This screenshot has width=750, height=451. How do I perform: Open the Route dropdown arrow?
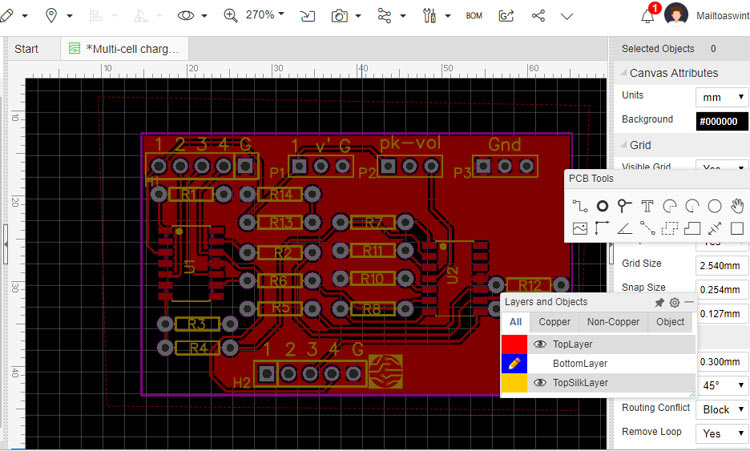(x=403, y=16)
